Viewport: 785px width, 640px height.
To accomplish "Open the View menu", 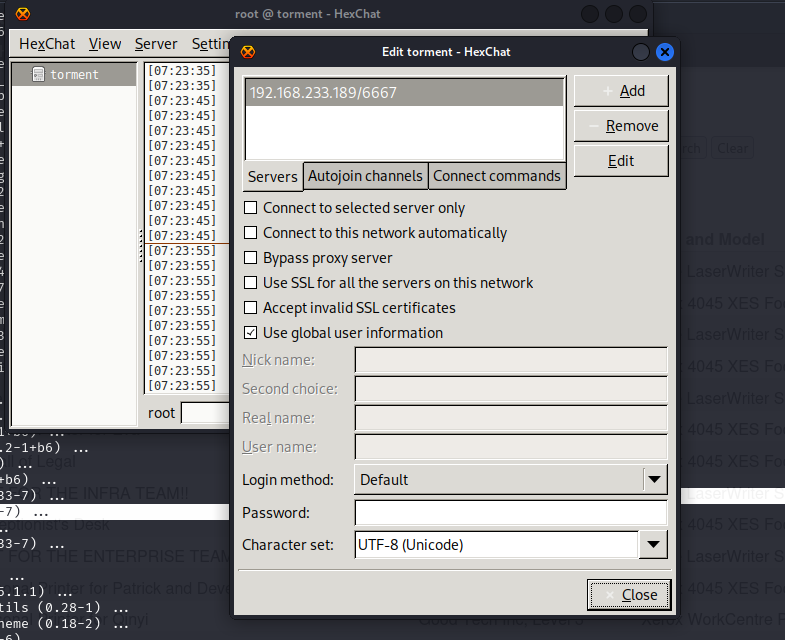I will tap(105, 44).
